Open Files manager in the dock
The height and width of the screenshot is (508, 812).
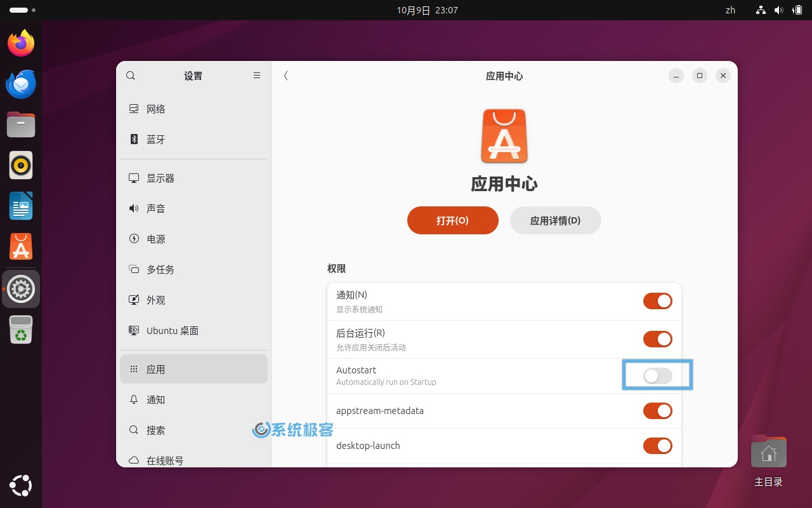[21, 124]
